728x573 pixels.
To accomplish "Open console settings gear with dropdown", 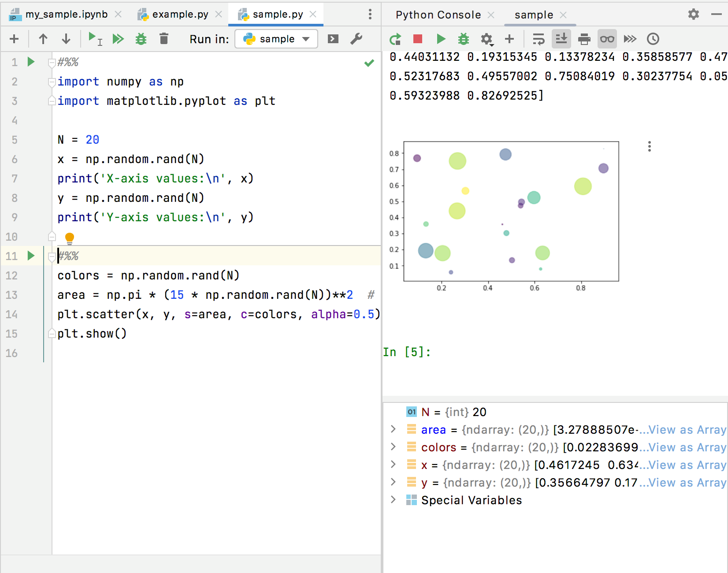I will pyautogui.click(x=487, y=39).
